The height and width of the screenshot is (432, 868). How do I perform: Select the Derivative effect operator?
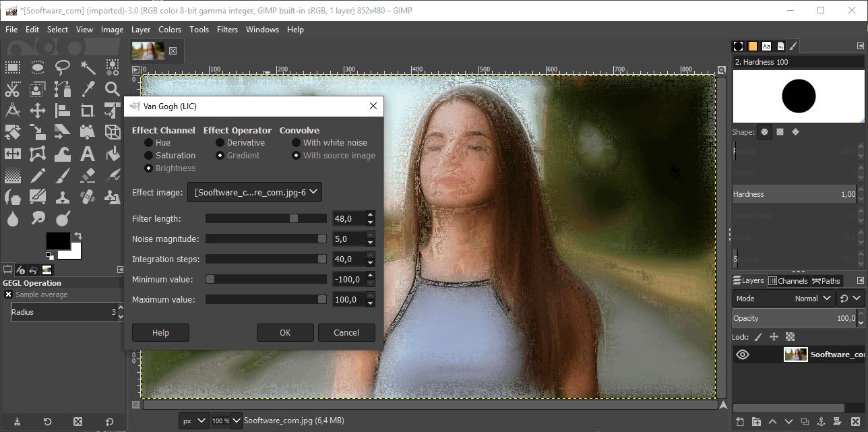point(220,142)
